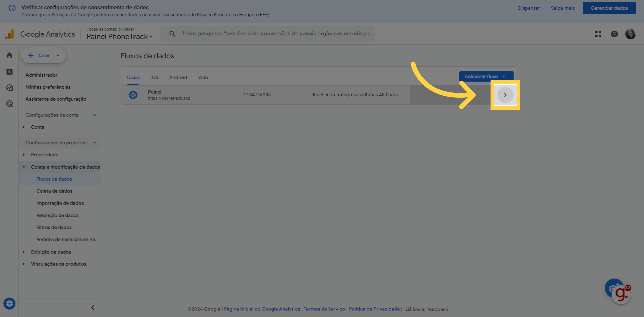Collapse the admin sidebar arrow
Viewport: 644px width, 317px height.
93,307
